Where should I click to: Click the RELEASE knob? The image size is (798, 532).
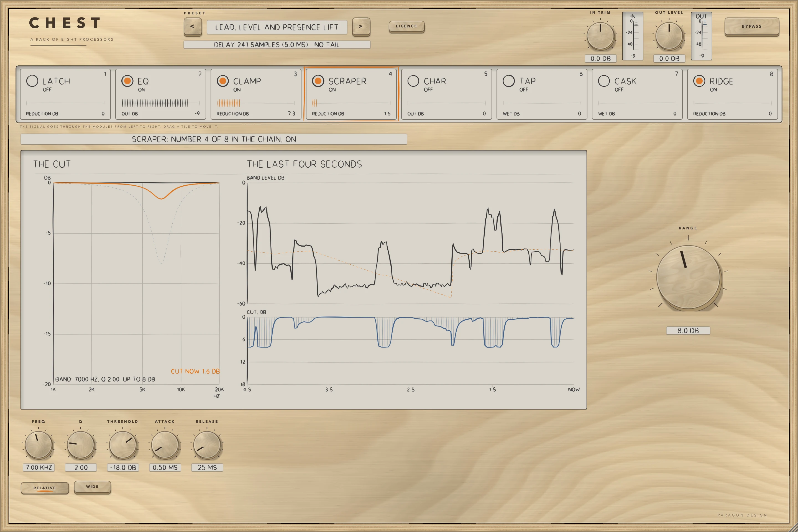[x=207, y=445]
